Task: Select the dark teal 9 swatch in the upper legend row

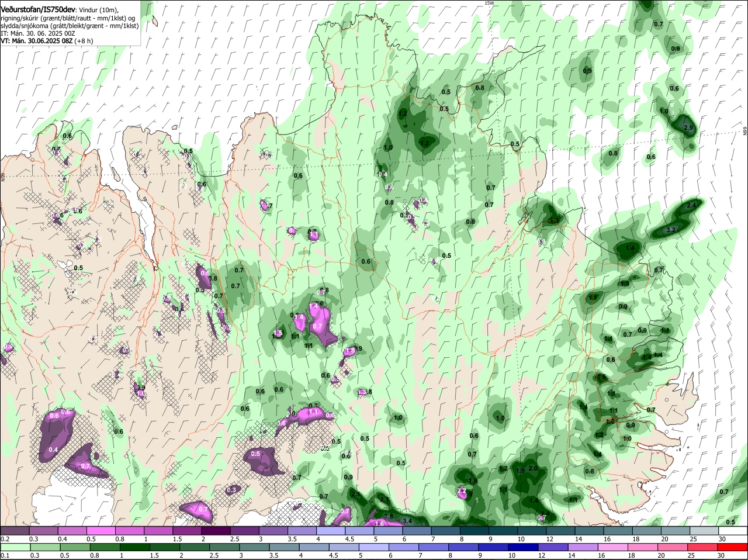Action: pyautogui.click(x=503, y=531)
